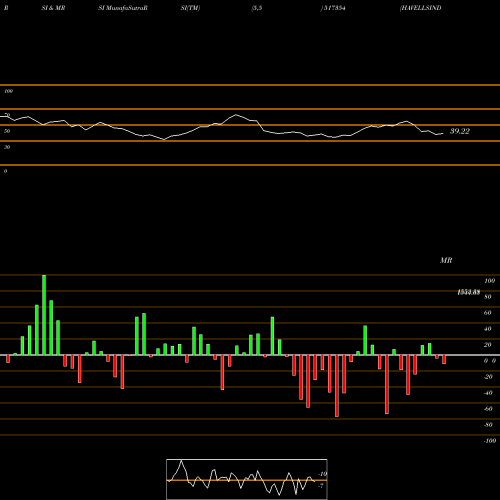Image resolution: width=500 pixels, height=500 pixels.
Task: Click the RSI axis label 30
Action: point(7,147)
